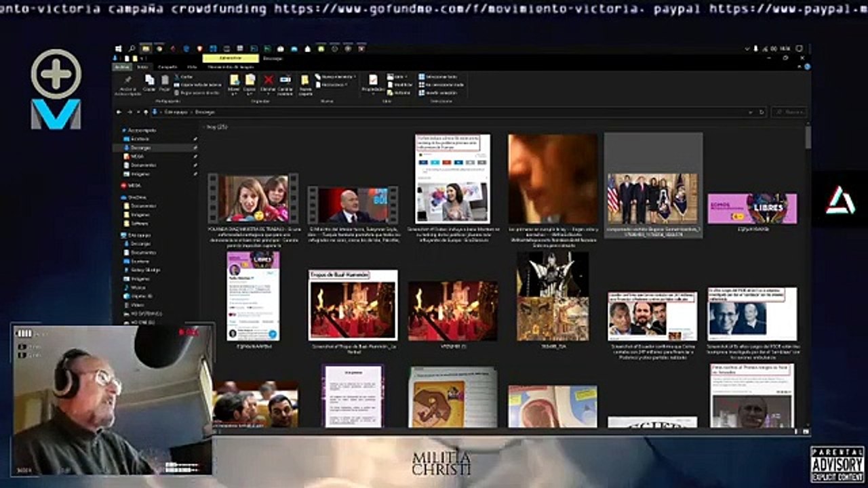Open the Mover a dropdown button
The width and height of the screenshot is (868, 488).
click(233, 85)
